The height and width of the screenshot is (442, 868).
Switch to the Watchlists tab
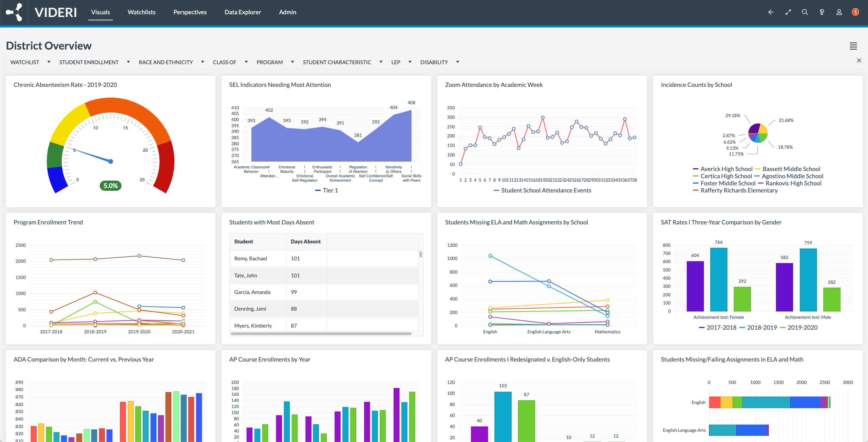141,12
